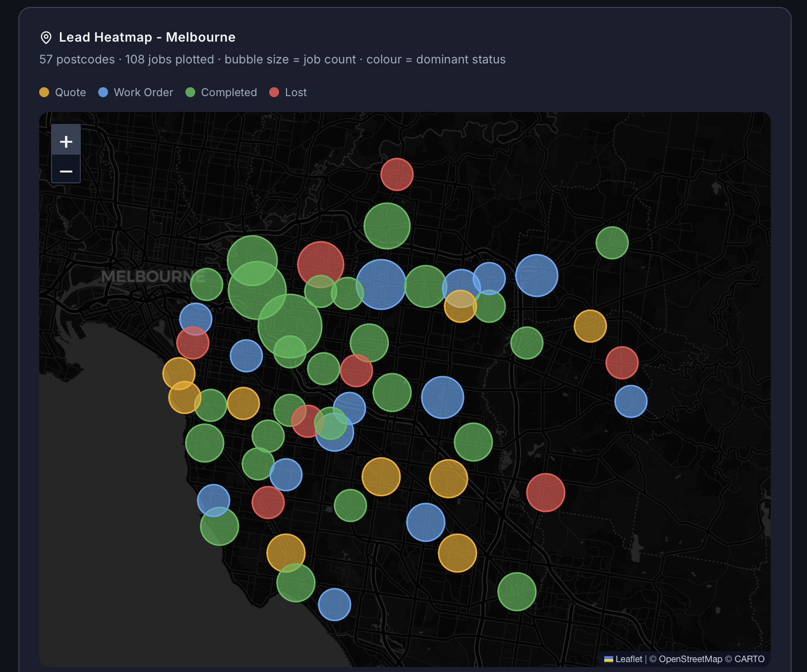Viewport: 807px width, 672px height.
Task: Click the 'Completed' legend label
Action: pyautogui.click(x=229, y=92)
